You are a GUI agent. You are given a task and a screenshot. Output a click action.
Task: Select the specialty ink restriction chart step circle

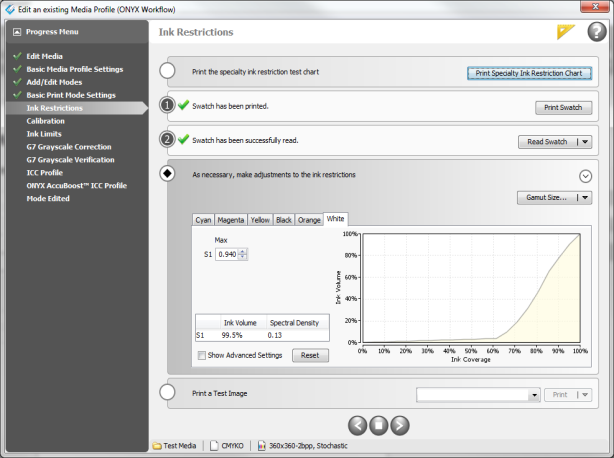(x=168, y=72)
